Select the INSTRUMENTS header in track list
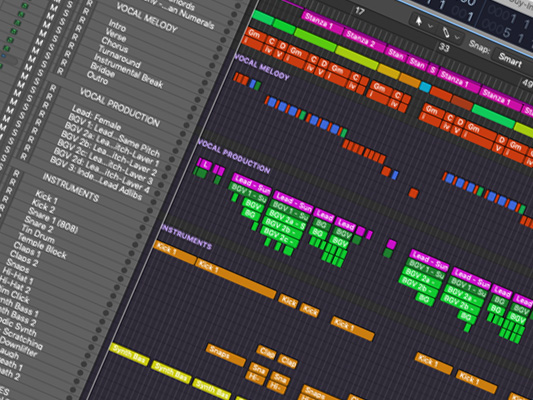This screenshot has height=400, width=533. click(x=71, y=187)
